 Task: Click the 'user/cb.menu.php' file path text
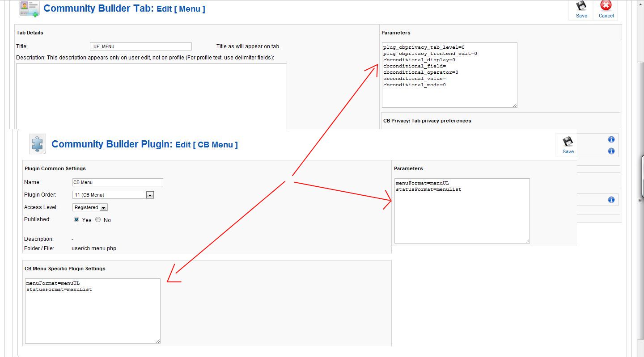94,248
